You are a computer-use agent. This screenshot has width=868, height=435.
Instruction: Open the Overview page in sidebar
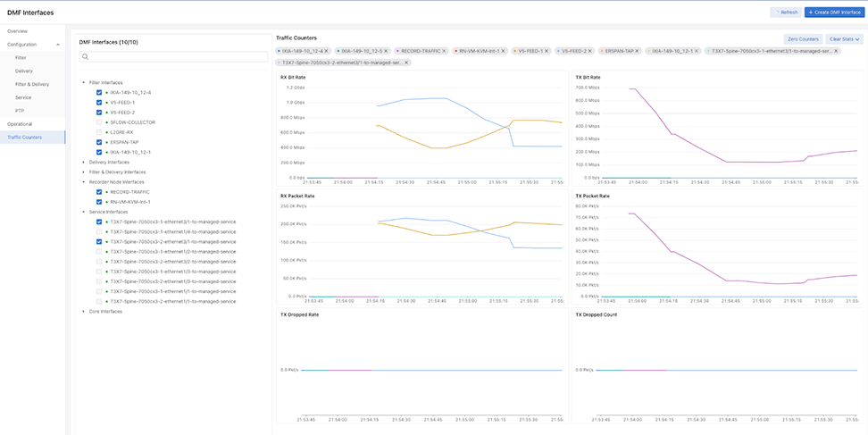(18, 31)
